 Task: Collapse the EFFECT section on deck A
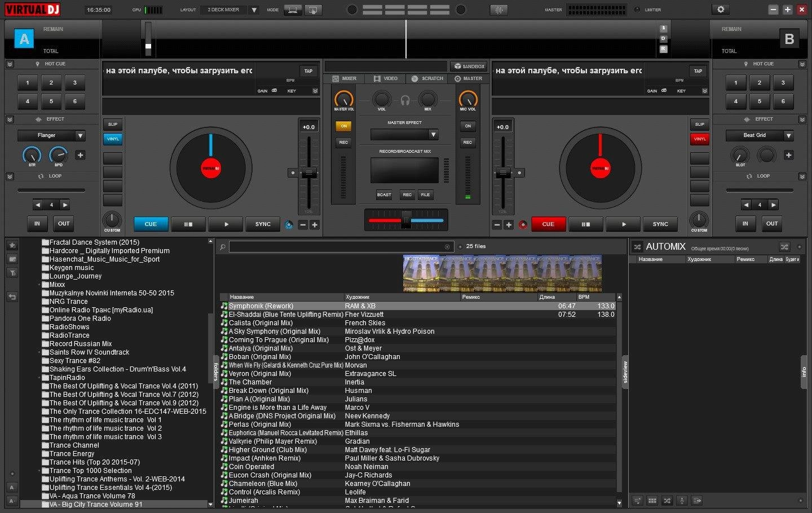10,120
